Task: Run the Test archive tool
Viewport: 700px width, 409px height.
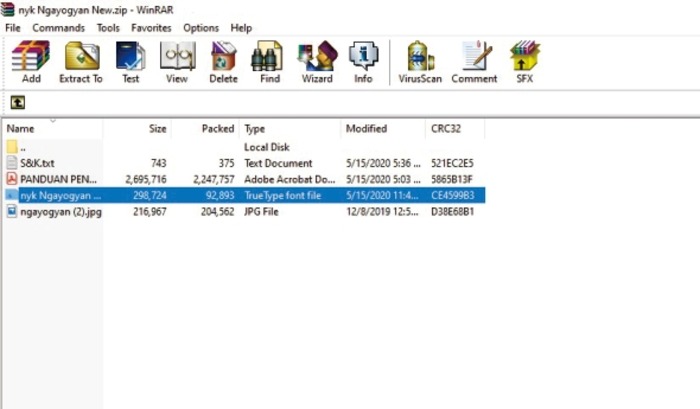Action: [130, 62]
